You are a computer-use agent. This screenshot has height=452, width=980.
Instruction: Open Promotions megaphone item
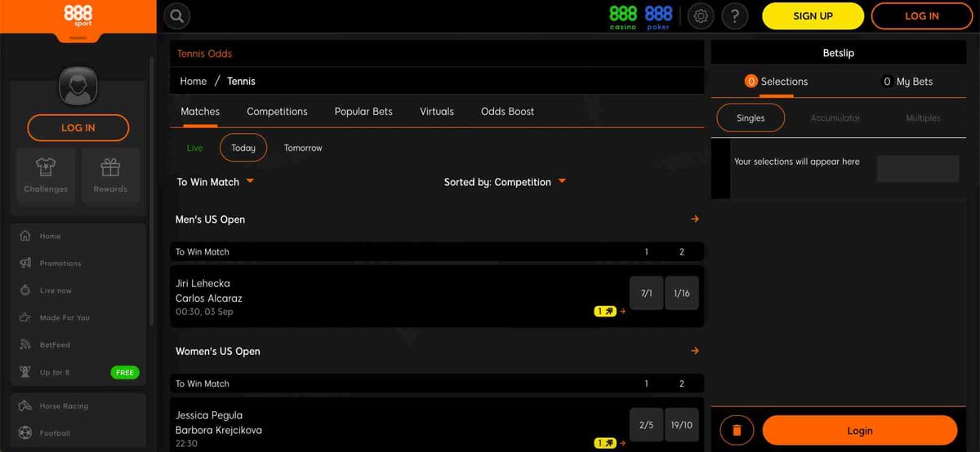click(78, 264)
